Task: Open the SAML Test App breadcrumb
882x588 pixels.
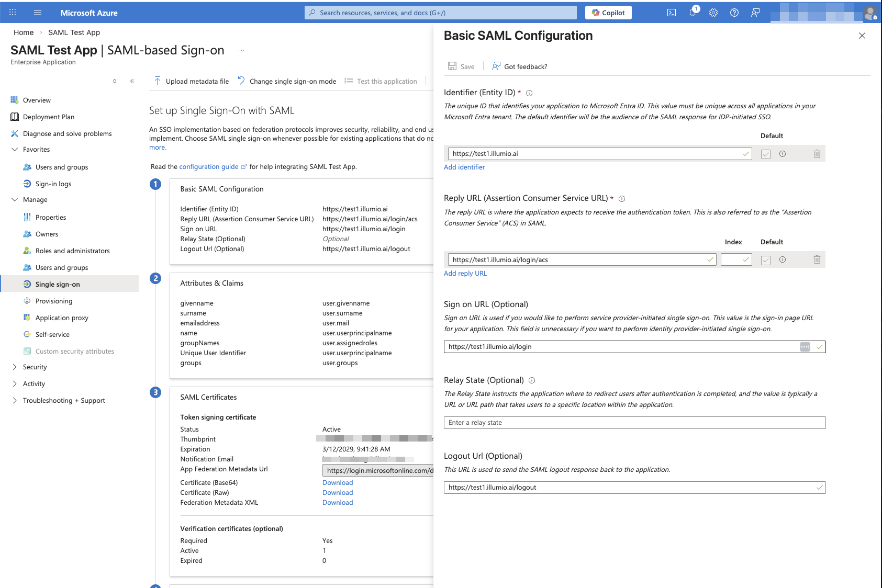Action: coord(74,32)
